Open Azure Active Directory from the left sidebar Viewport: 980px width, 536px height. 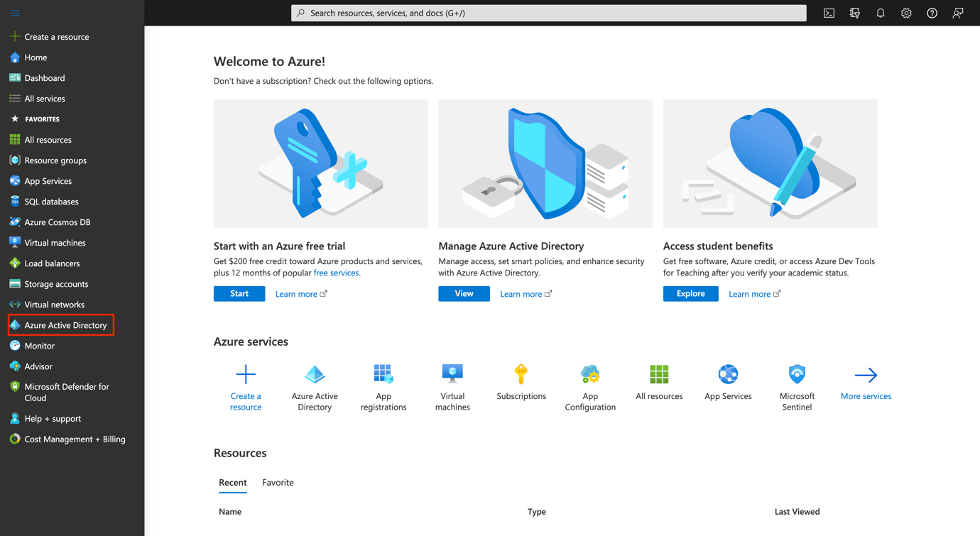61,325
